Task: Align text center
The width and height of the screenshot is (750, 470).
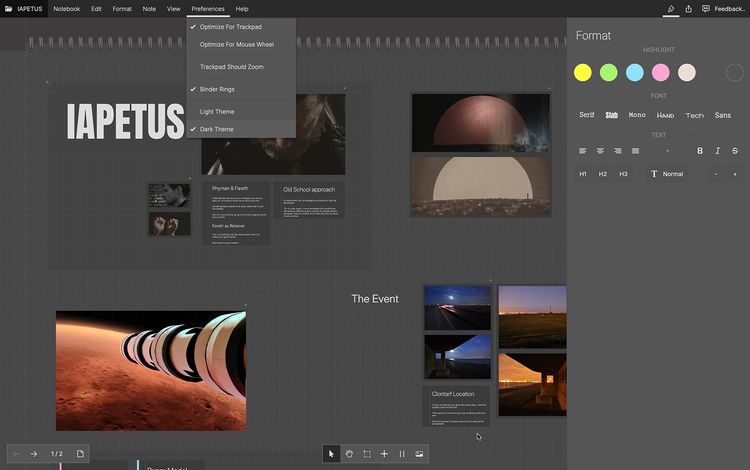Action: [600, 151]
